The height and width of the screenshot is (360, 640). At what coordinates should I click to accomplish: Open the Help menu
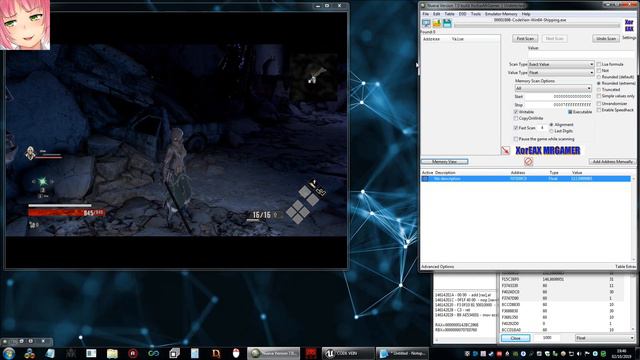tap(526, 14)
